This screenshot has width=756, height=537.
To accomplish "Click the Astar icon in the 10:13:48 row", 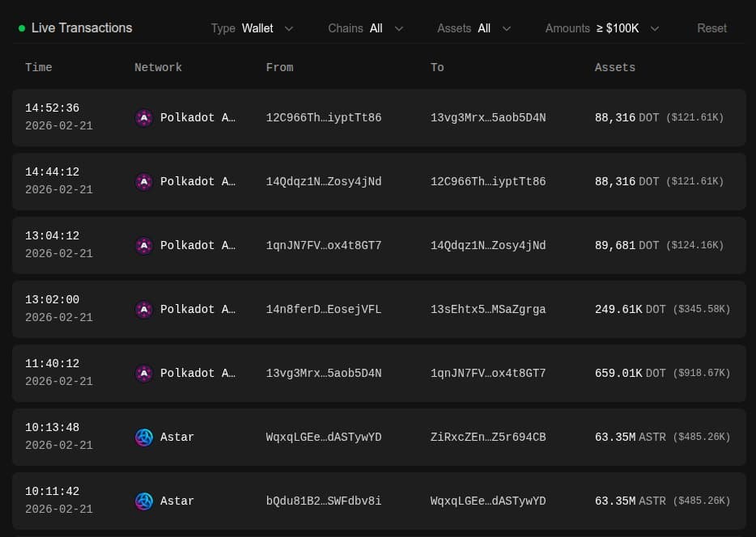I will (143, 438).
